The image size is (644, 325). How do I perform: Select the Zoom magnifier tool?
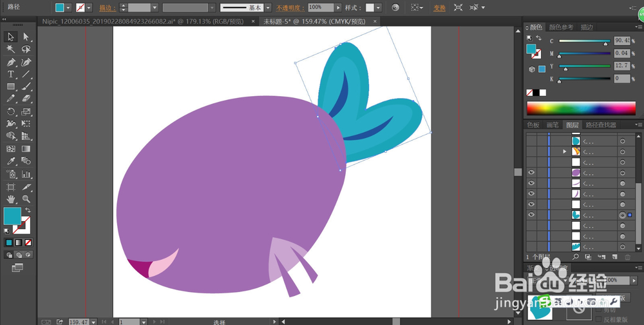click(26, 199)
